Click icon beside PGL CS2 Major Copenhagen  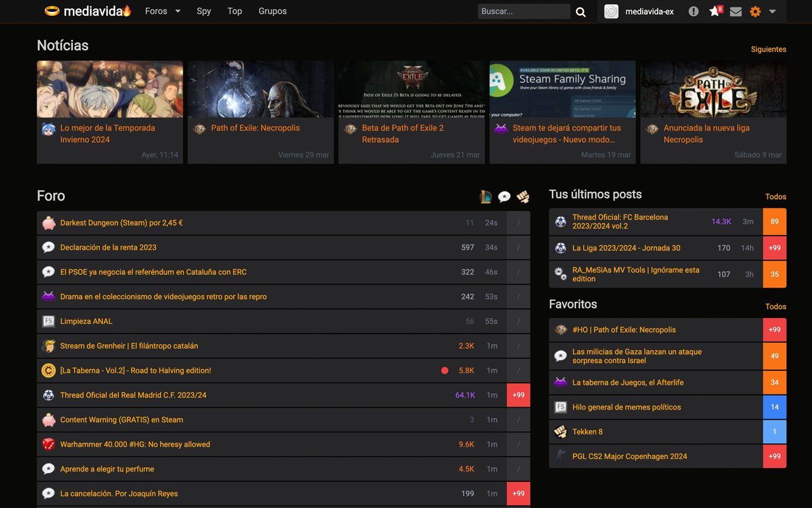[560, 456]
